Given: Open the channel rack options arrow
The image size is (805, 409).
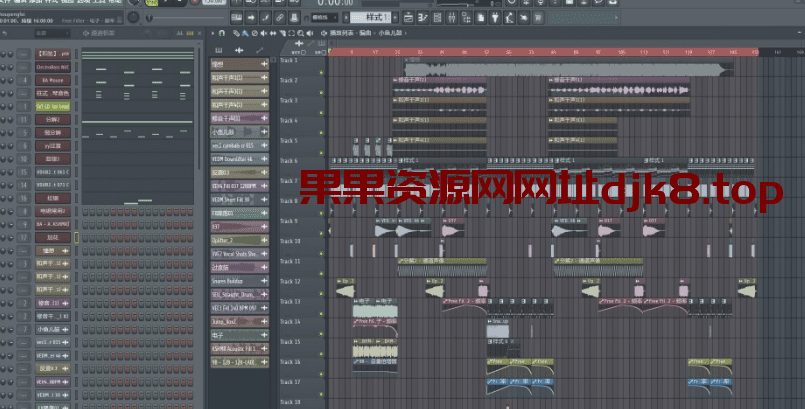Looking at the screenshot, I should point(88,33).
